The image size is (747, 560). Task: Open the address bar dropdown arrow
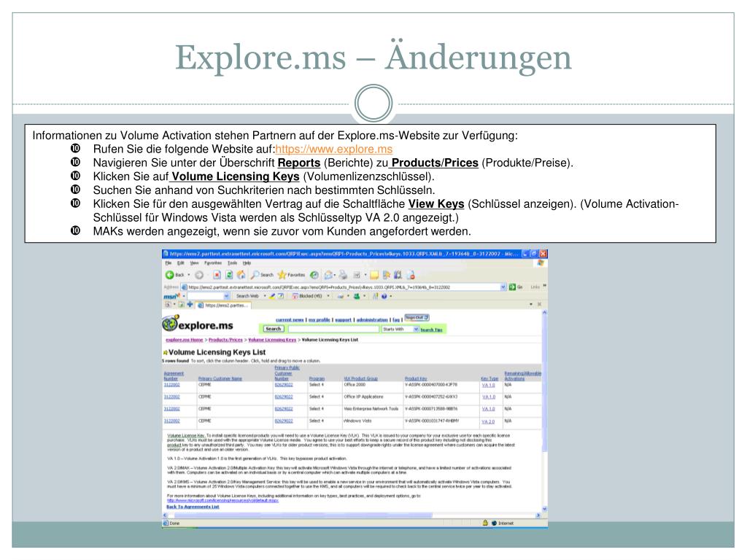pos(503,287)
